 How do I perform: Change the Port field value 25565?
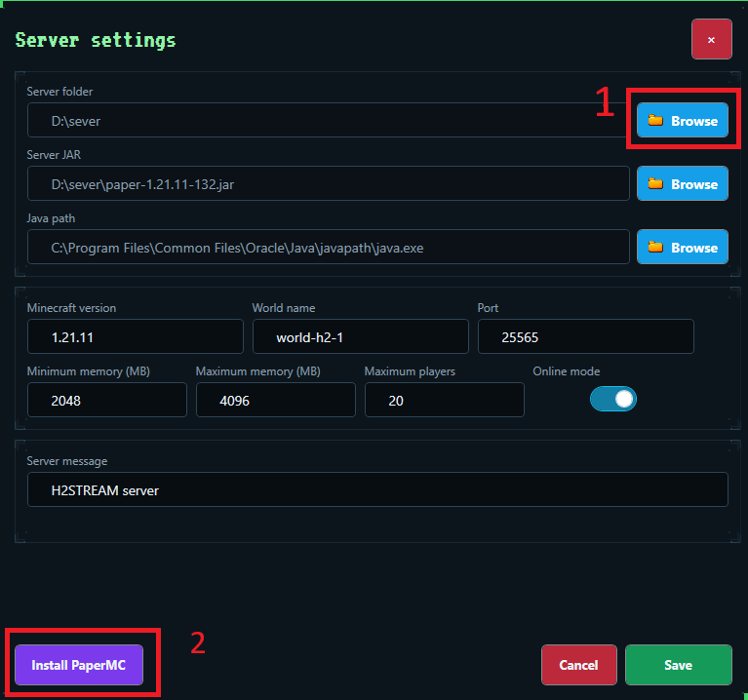pos(586,336)
